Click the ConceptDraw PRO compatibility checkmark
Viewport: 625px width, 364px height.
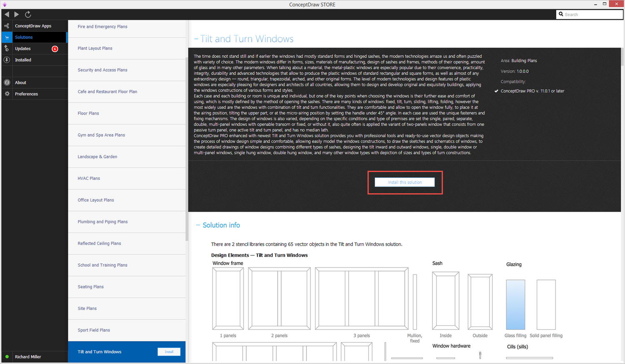[496, 91]
